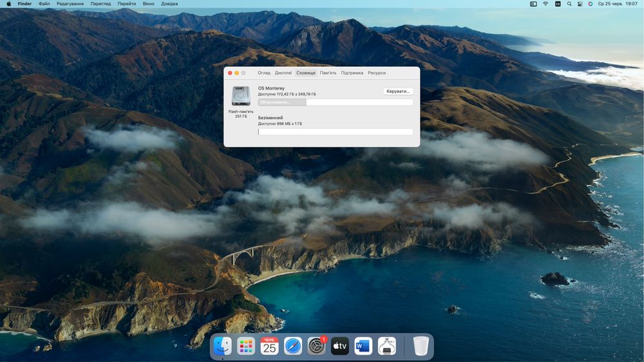The image size is (644, 362).
Task: Open the UK keyboard input source menu
Action: [558, 4]
